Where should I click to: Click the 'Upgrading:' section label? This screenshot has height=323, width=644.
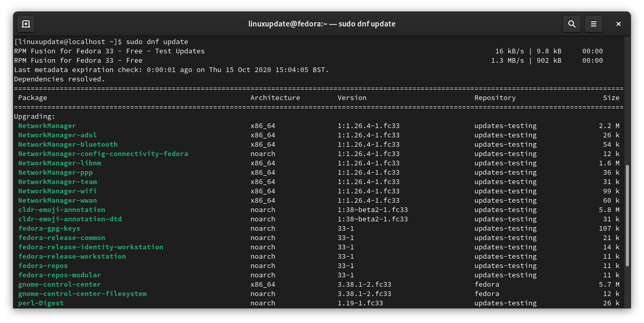click(35, 116)
